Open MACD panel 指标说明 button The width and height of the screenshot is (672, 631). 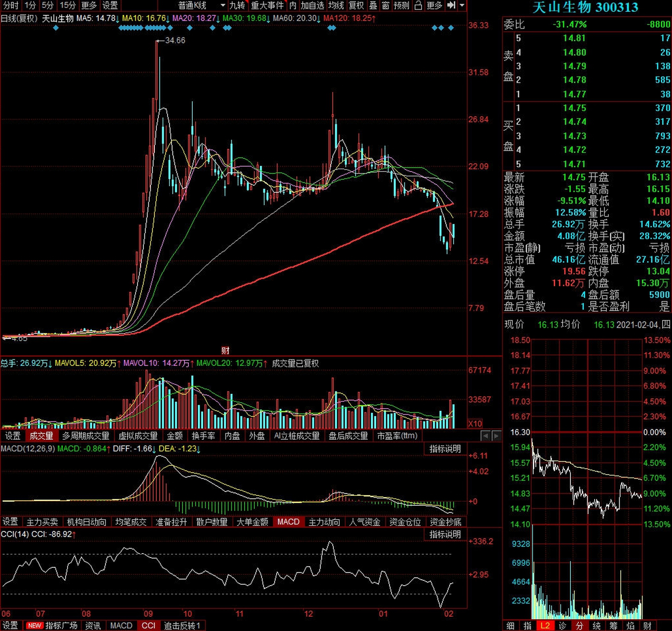(445, 449)
